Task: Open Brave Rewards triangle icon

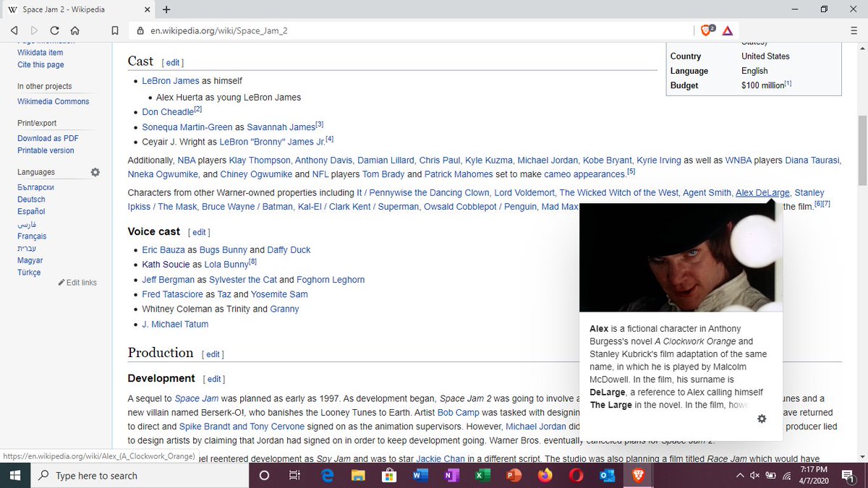Action: tap(727, 30)
